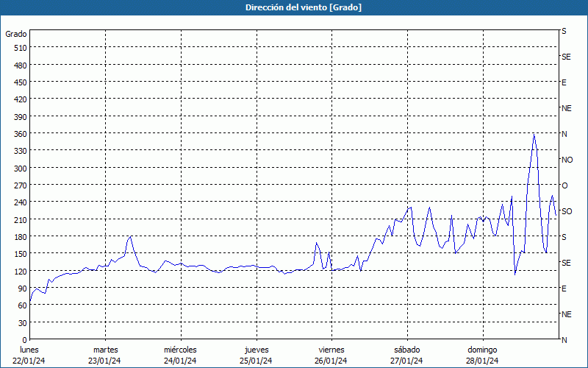This screenshot has width=588, height=368.
Task: Click the 180 degree axis label
Action: click(x=21, y=237)
